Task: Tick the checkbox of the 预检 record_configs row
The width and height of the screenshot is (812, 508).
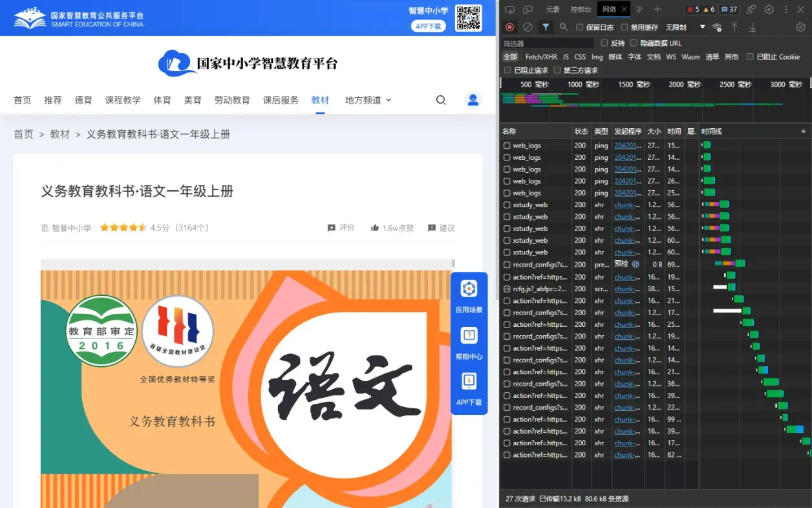Action: tap(507, 265)
